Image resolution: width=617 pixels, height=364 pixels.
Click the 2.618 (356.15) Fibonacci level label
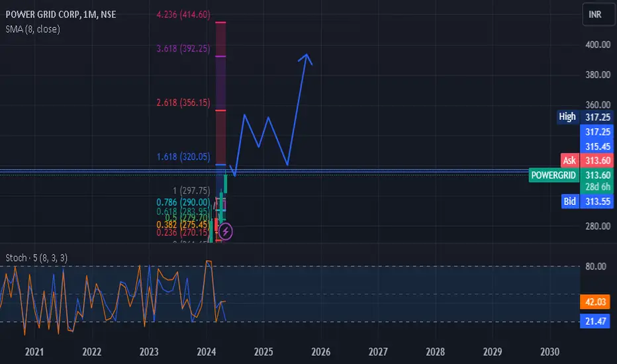point(183,103)
